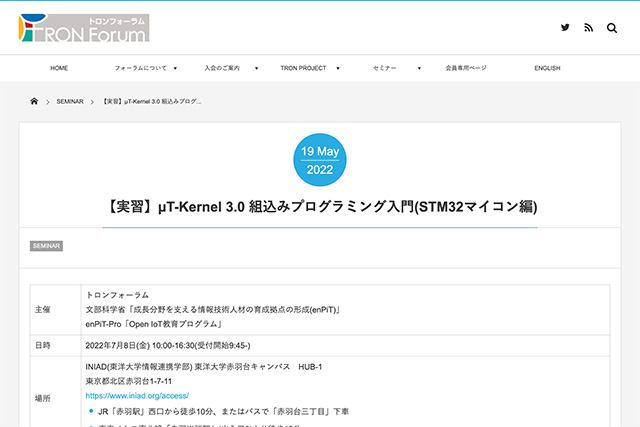Expand arrow next to 入会のご案内

pos(256,68)
